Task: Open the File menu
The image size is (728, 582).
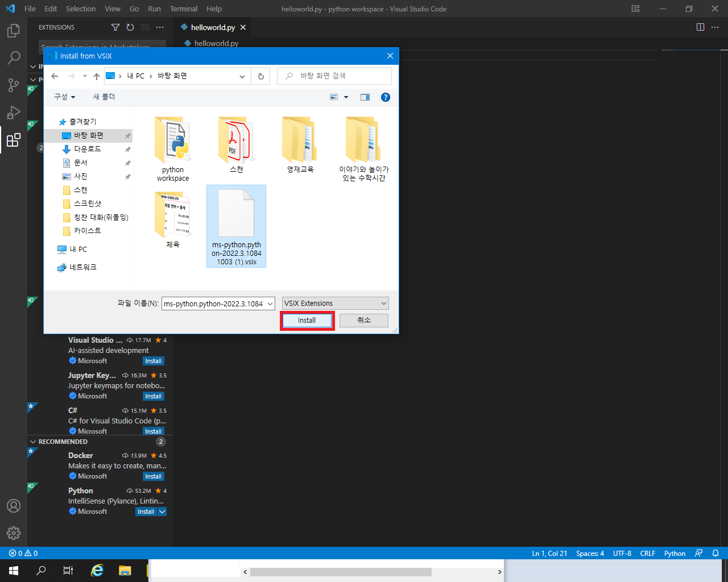Action: coord(30,9)
